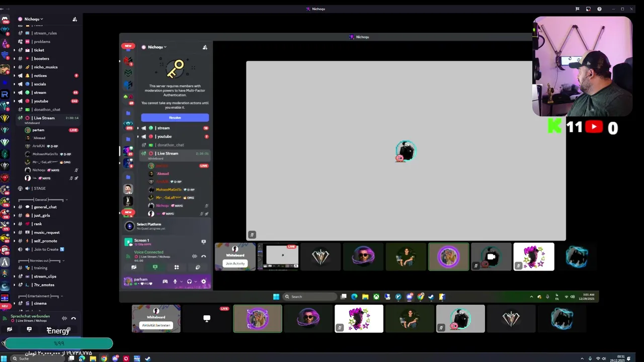The height and width of the screenshot is (362, 644).
Task: Open the donathon_chat channel
Action: [x=48, y=110]
